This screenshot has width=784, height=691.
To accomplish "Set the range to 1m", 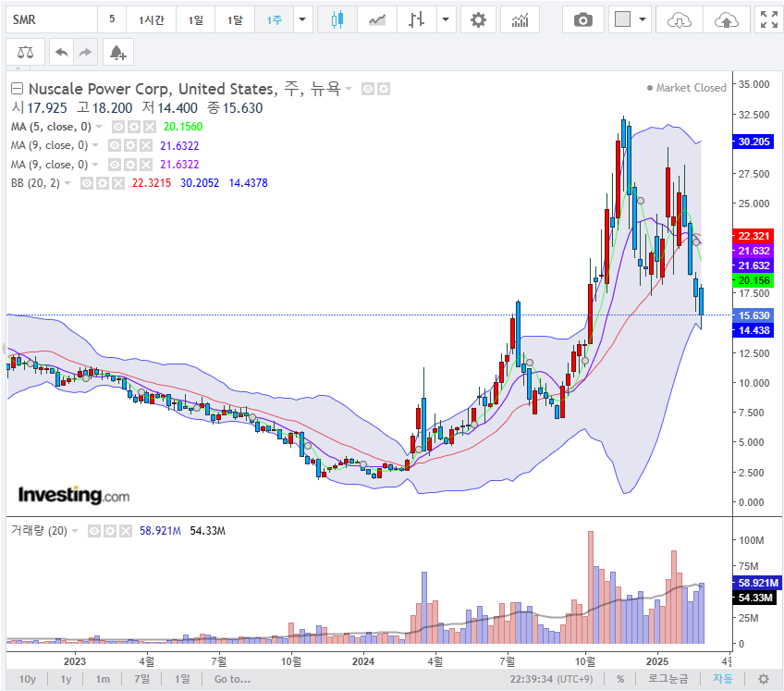I will (103, 679).
